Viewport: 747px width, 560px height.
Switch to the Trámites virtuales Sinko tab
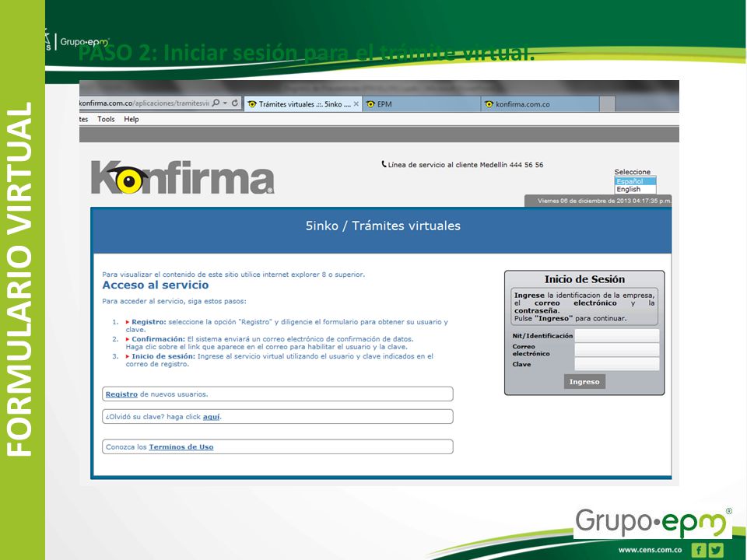(303, 103)
